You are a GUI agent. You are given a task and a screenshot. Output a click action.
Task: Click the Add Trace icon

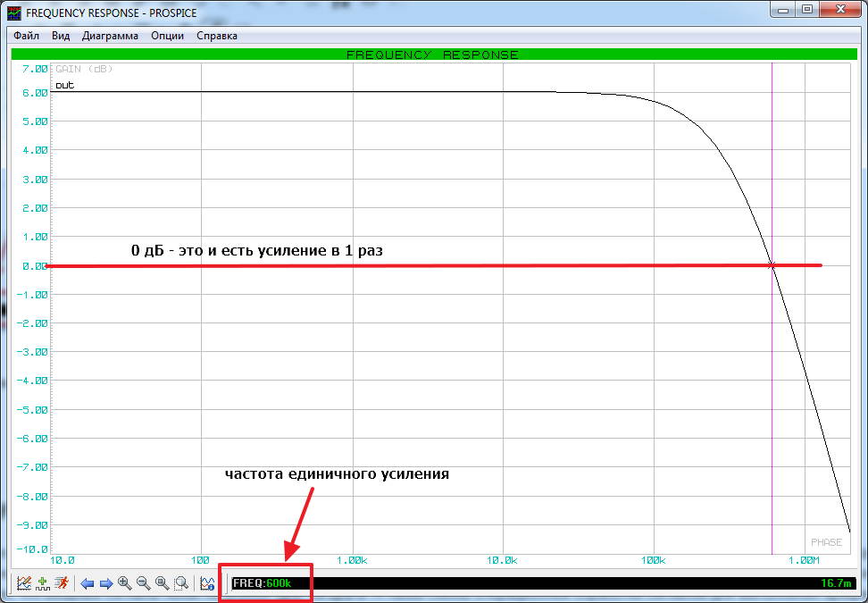tap(42, 583)
